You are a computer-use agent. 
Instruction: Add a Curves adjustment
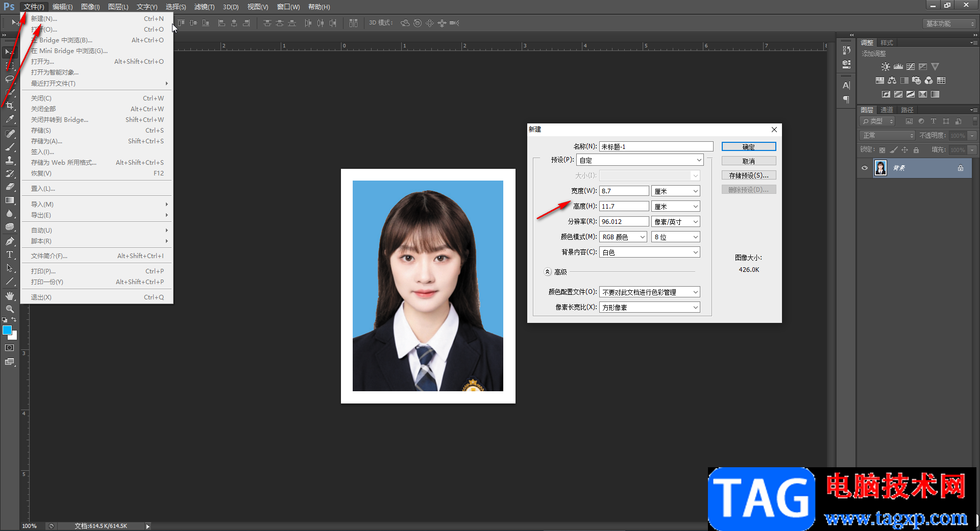911,67
